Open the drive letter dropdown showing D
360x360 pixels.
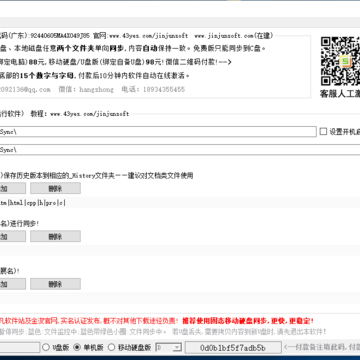pos(168,347)
